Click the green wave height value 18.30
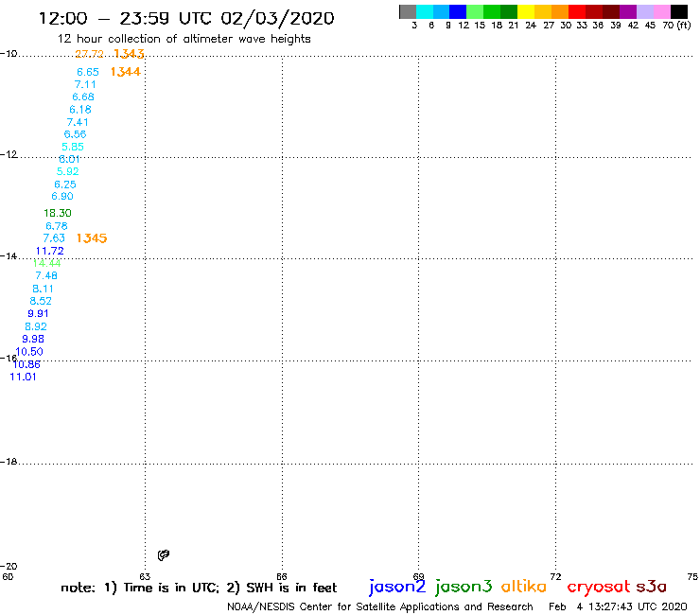The width and height of the screenshot is (700, 615). tap(58, 213)
